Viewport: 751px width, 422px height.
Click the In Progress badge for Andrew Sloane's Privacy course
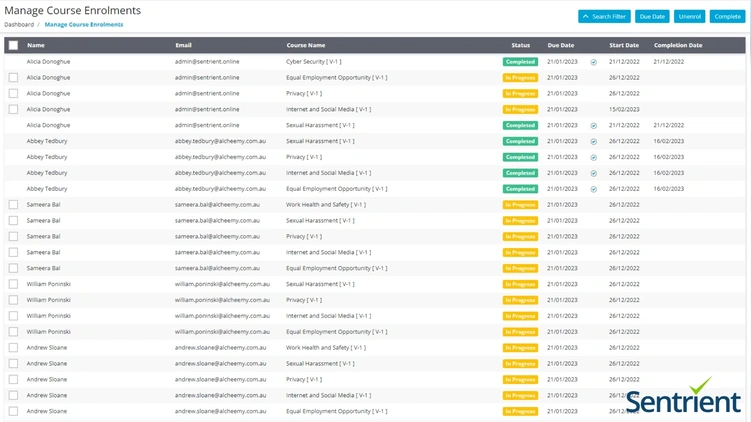(520, 379)
